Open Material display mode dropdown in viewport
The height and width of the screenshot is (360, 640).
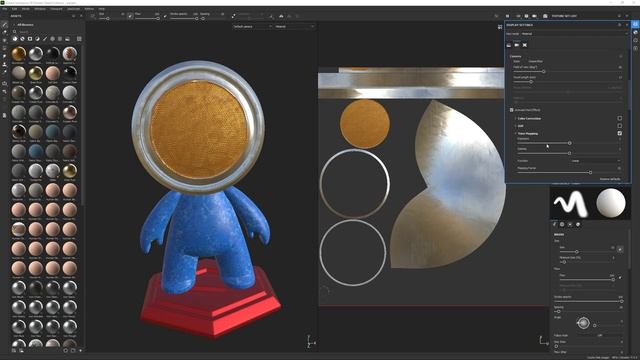(x=295, y=27)
